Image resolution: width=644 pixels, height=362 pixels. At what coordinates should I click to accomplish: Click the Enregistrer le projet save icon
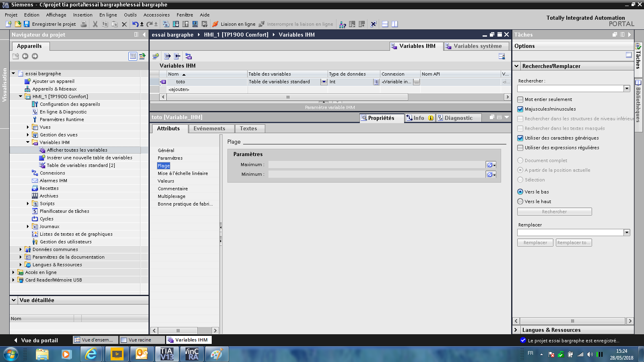(x=27, y=24)
